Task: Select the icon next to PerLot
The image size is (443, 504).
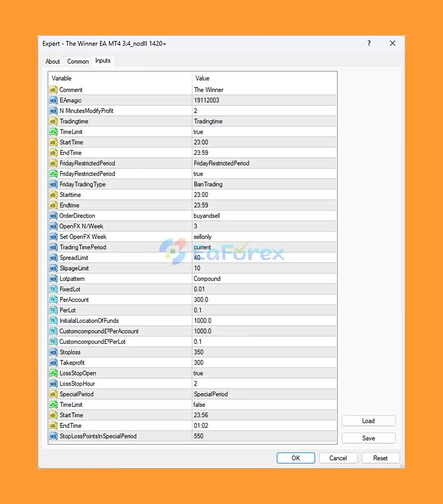Action: [53, 310]
